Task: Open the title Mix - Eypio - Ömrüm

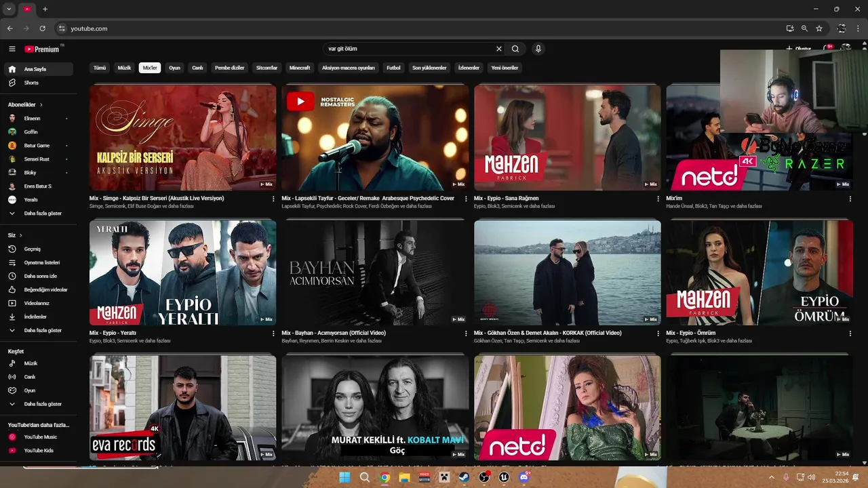Action: coord(690,333)
